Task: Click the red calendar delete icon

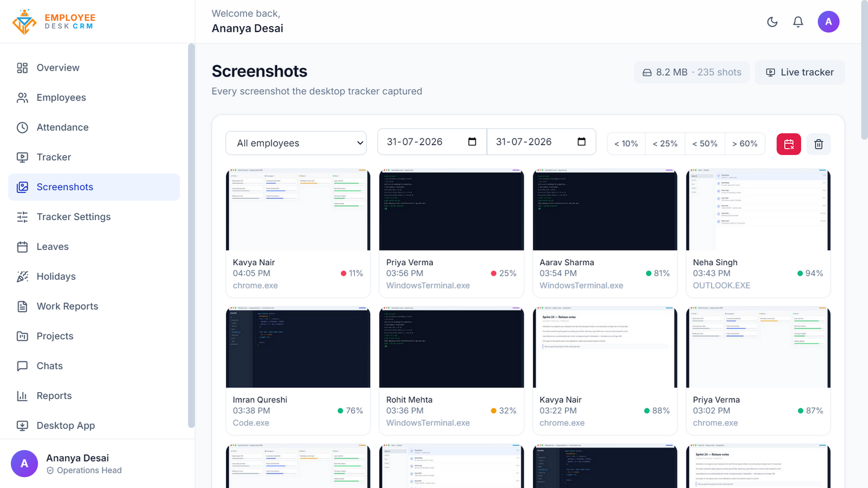Action: point(788,144)
